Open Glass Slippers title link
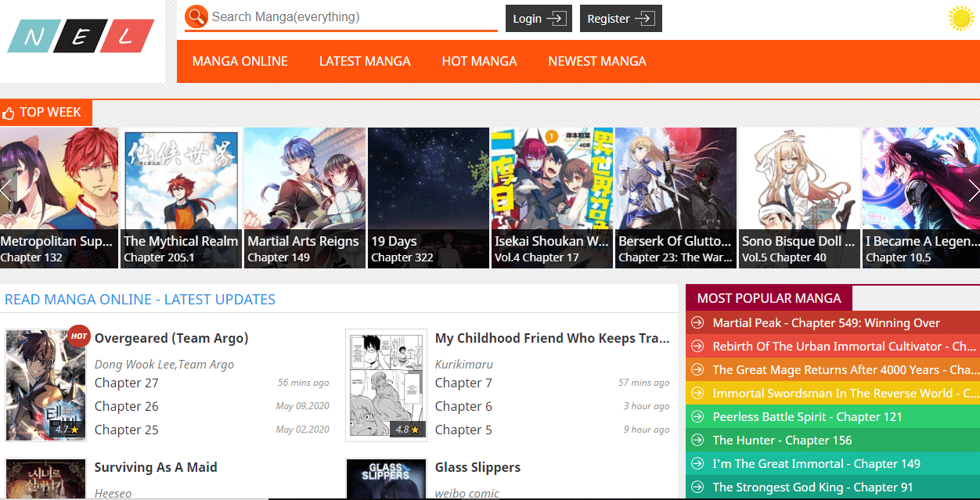The height and width of the screenshot is (500, 980). click(477, 467)
